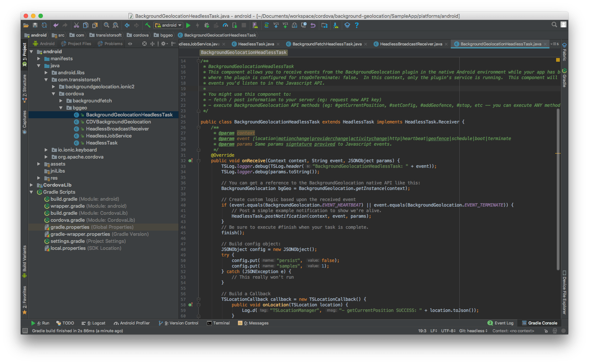Screen dimensions: 589x364
Task: Toggle the Structure side panel
Action: (24, 88)
